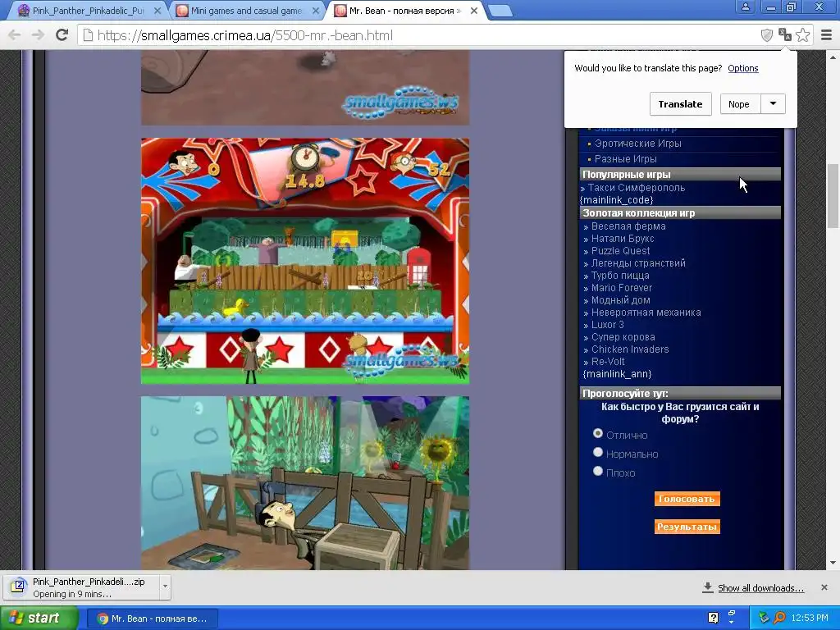This screenshot has height=630, width=840.
Task: Open the Re-Volt game link
Action: [608, 362]
